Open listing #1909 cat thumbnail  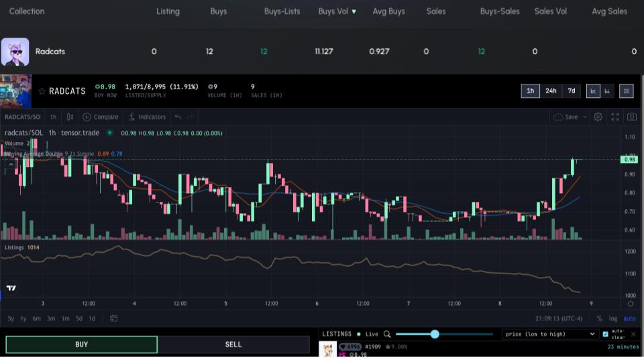pos(328,350)
